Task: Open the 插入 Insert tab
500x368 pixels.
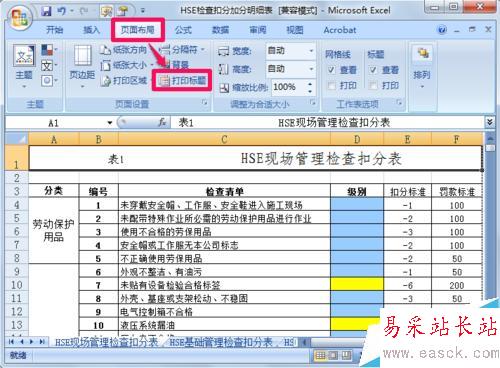Action: click(91, 30)
